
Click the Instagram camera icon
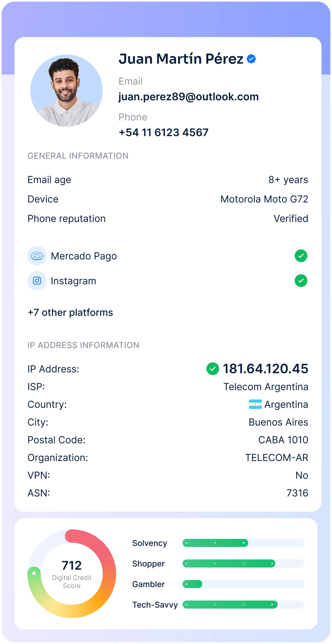(37, 281)
